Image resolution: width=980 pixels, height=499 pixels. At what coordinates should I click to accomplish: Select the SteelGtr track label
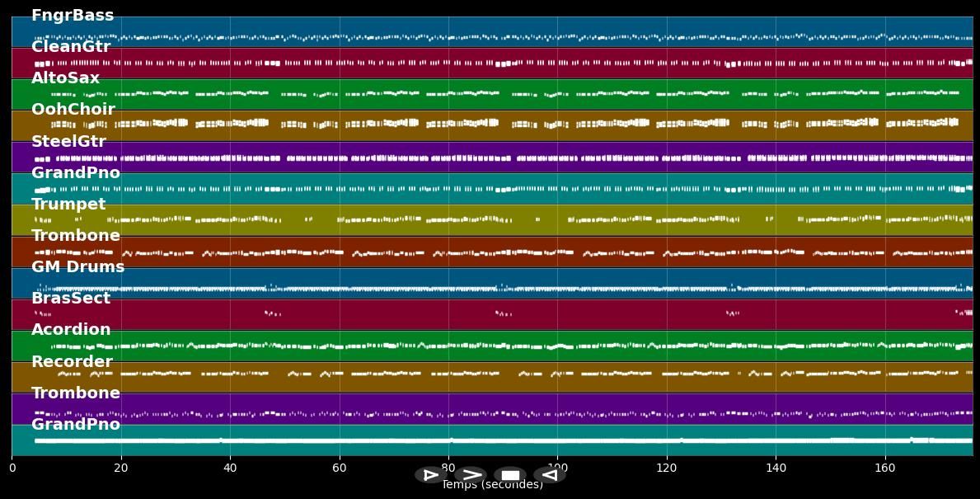68,142
